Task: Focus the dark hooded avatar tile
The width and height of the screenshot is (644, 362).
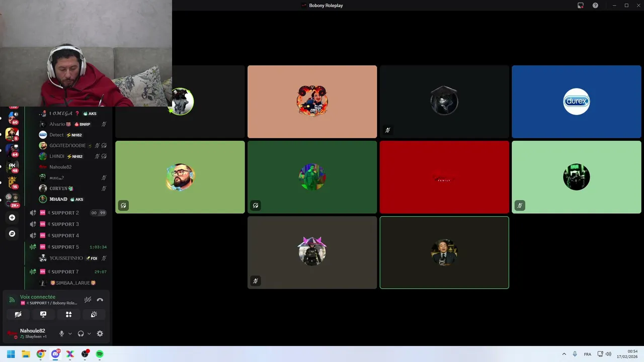Action: click(x=444, y=102)
